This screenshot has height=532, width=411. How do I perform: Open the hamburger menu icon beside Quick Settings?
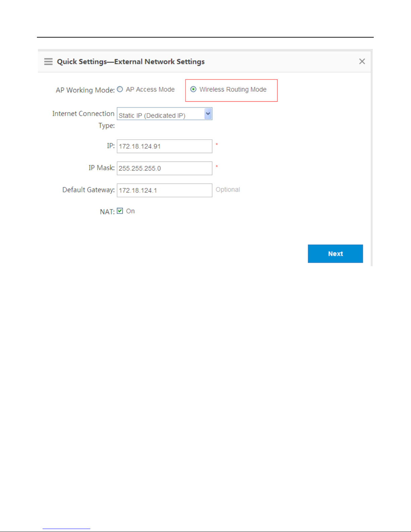pyautogui.click(x=48, y=61)
